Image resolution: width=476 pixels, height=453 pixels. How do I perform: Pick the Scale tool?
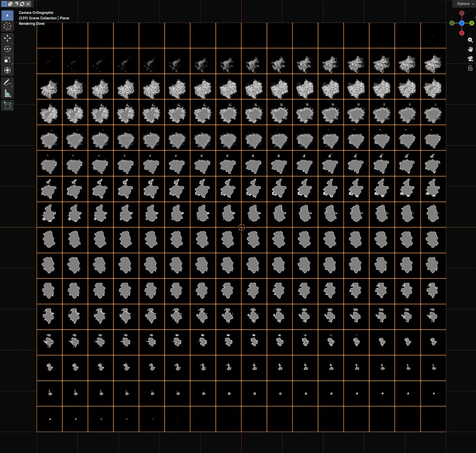[x=8, y=60]
